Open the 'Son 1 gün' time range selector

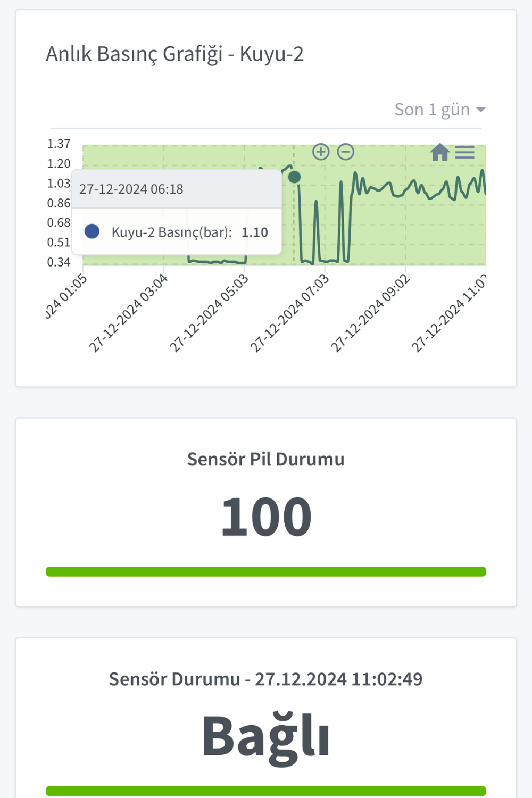(432, 109)
